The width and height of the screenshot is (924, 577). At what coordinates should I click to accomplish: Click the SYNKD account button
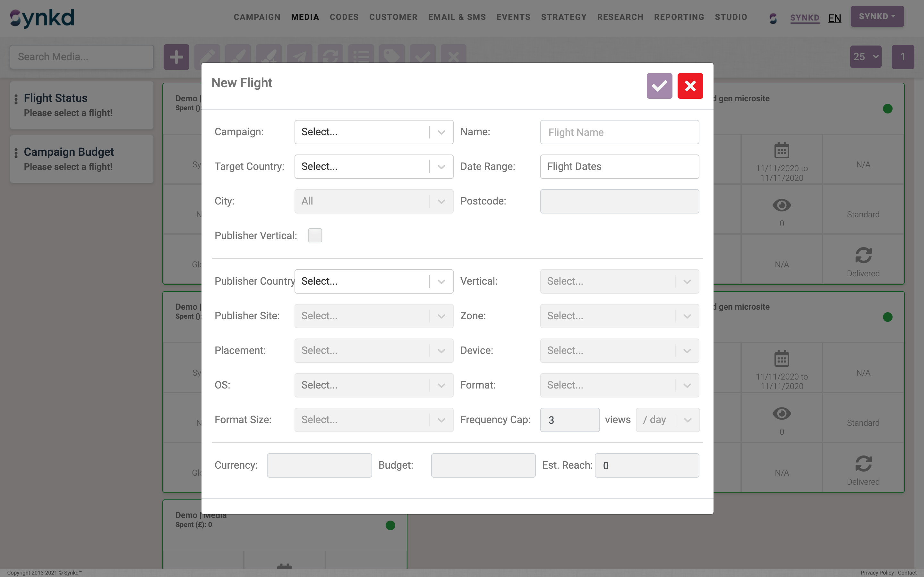pyautogui.click(x=877, y=16)
